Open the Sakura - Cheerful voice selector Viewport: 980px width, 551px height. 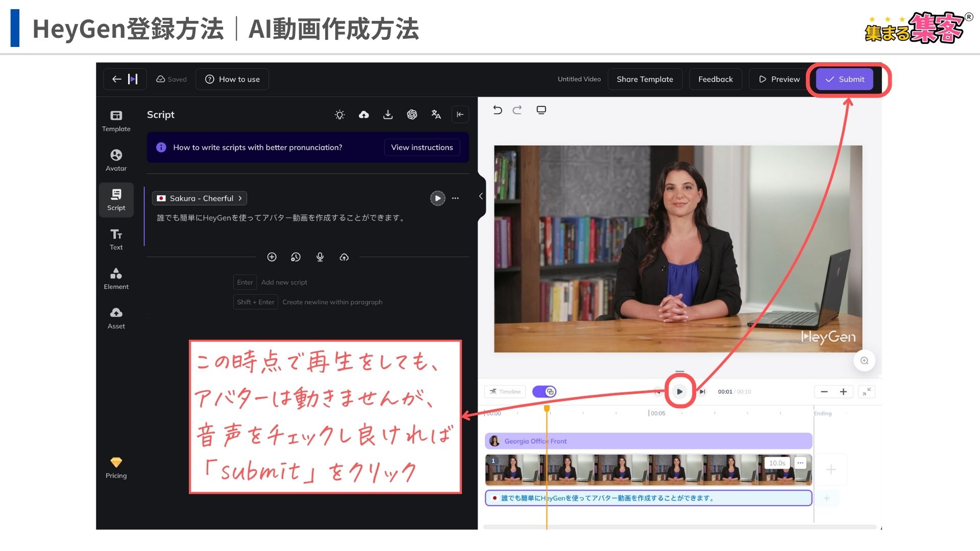click(x=200, y=198)
